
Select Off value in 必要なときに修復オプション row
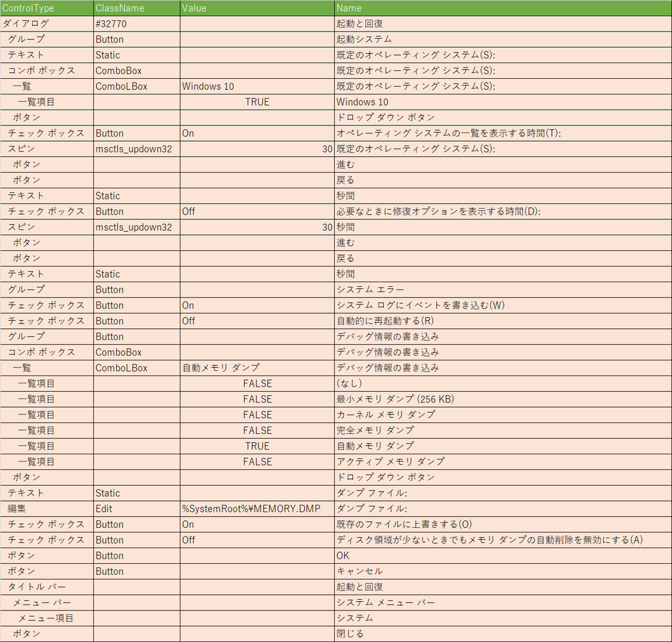click(x=257, y=212)
